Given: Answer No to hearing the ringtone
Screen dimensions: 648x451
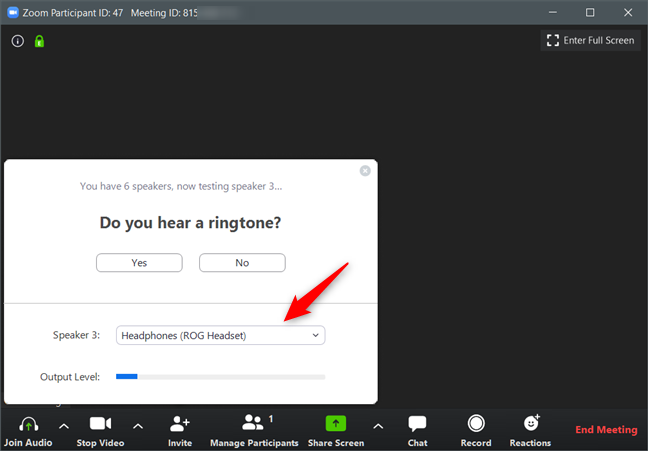Looking at the screenshot, I should coord(242,263).
